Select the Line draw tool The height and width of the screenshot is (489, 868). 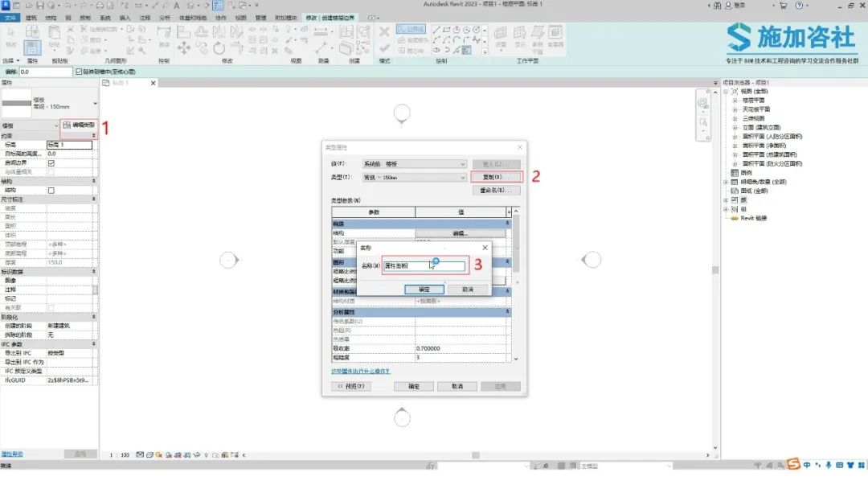pos(436,30)
